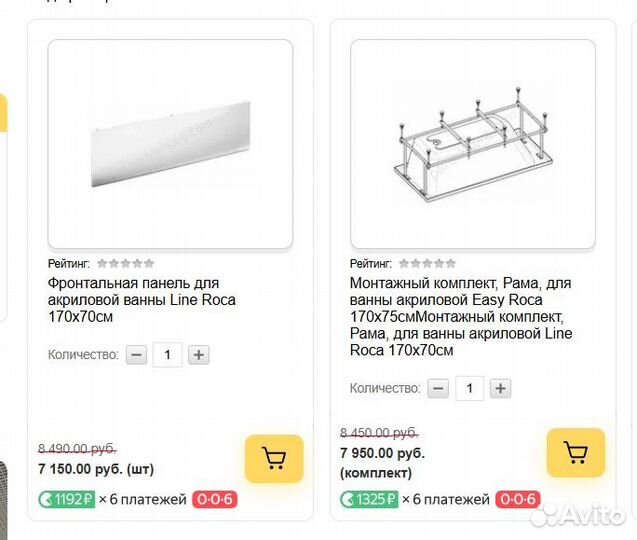637x540 pixels.
Task: Click the mounting kit quantity input field
Action: click(470, 388)
